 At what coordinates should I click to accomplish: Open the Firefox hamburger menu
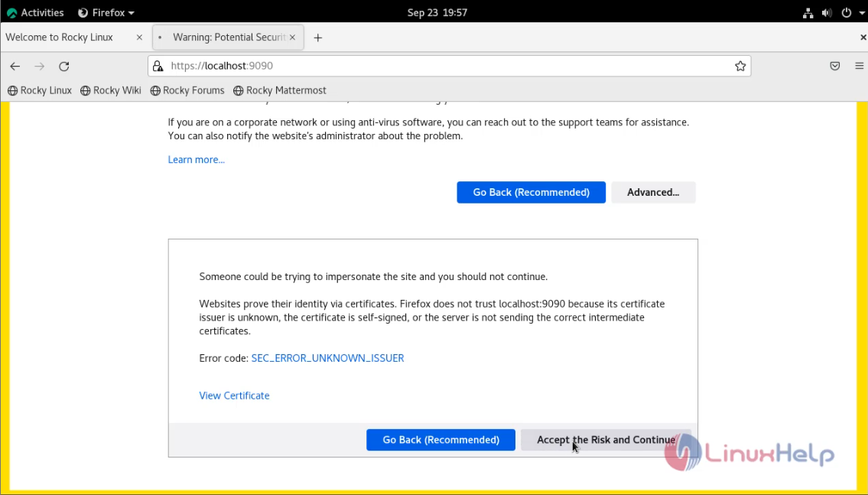[x=859, y=66]
